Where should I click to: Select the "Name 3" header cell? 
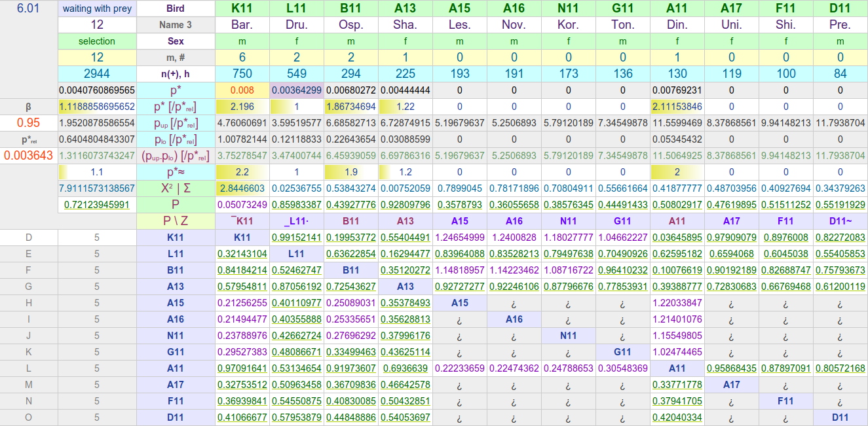(x=176, y=25)
